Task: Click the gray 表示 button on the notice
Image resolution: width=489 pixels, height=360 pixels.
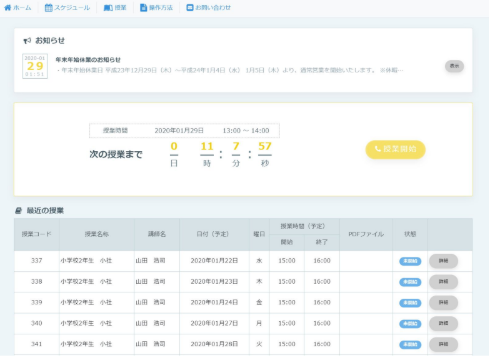Action: pyautogui.click(x=454, y=66)
